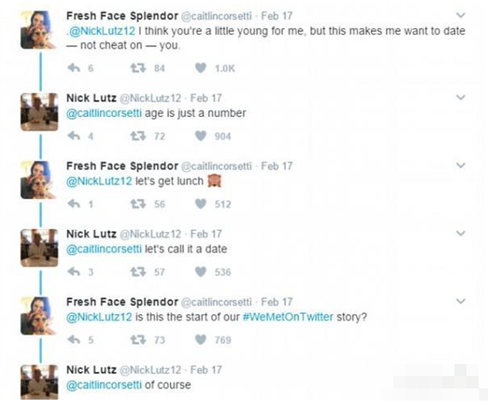
Task: Open the Nick Lutz name on 'of course' tweet
Action: coord(91,370)
